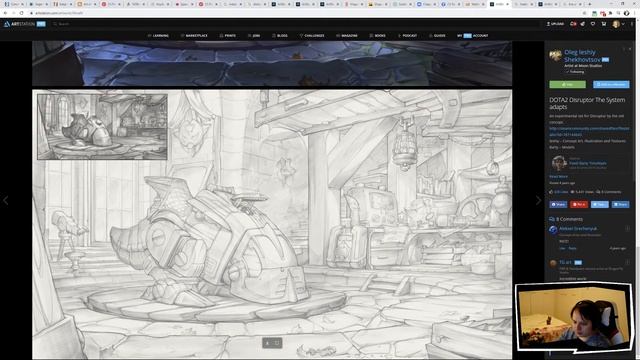The height and width of the screenshot is (360, 640).
Task: Click the image view toggle below artwork
Action: point(272,343)
